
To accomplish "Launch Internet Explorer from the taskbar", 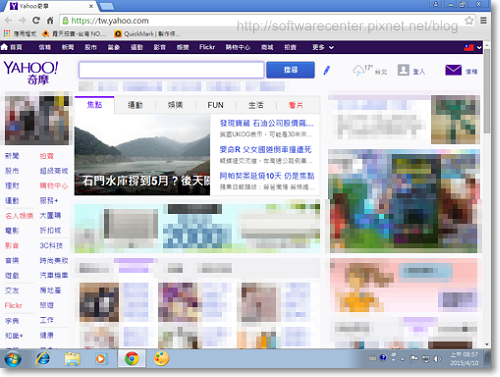I will (43, 359).
